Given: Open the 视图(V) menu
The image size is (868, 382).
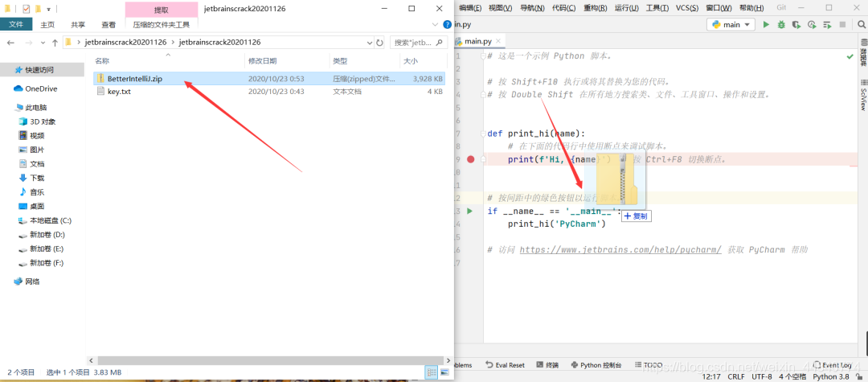Looking at the screenshot, I should 501,8.
